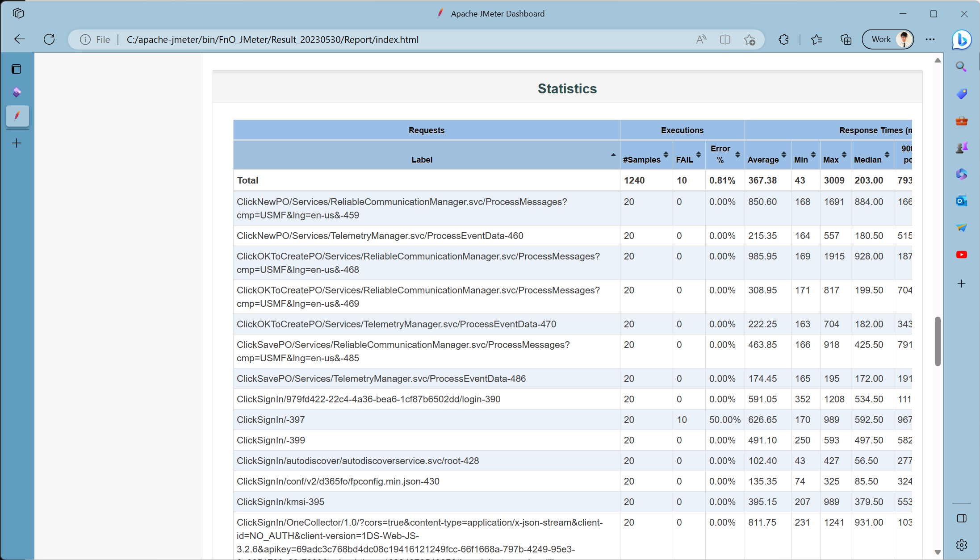
Task: Open the Shopping tag sidebar icon
Action: (961, 94)
